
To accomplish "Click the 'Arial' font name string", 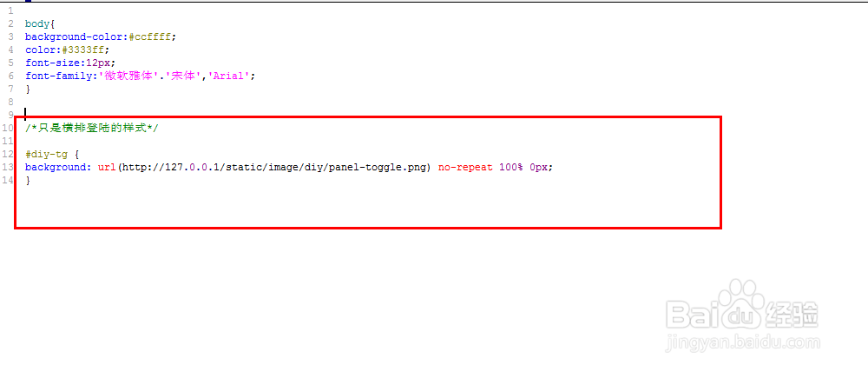I will coord(228,76).
